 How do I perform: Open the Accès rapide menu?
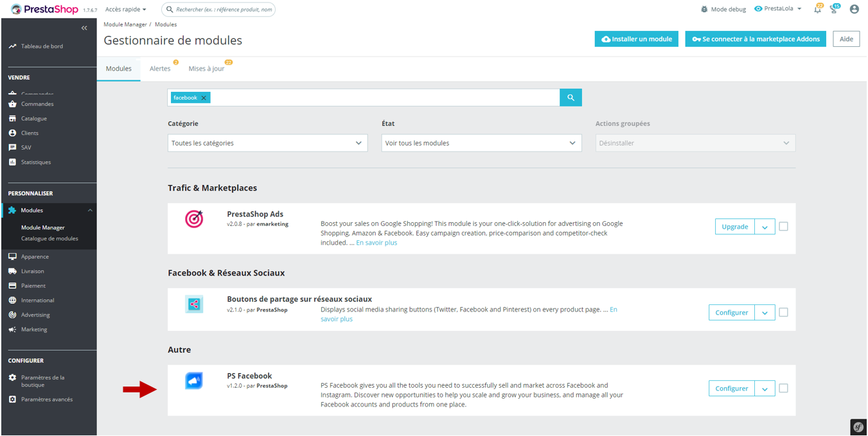click(x=126, y=10)
